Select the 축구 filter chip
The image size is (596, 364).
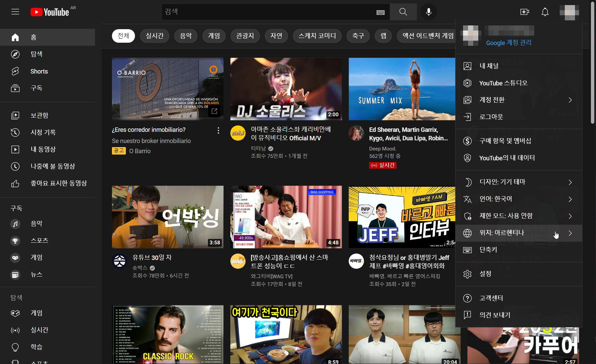click(x=358, y=36)
